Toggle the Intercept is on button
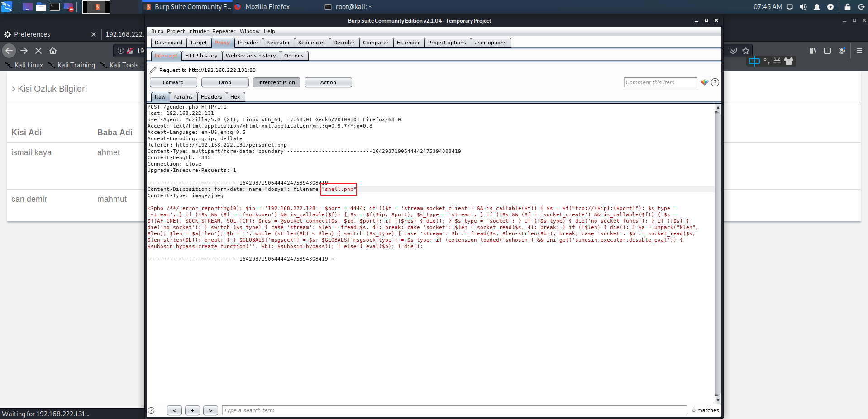This screenshot has width=868, height=419. [x=277, y=82]
